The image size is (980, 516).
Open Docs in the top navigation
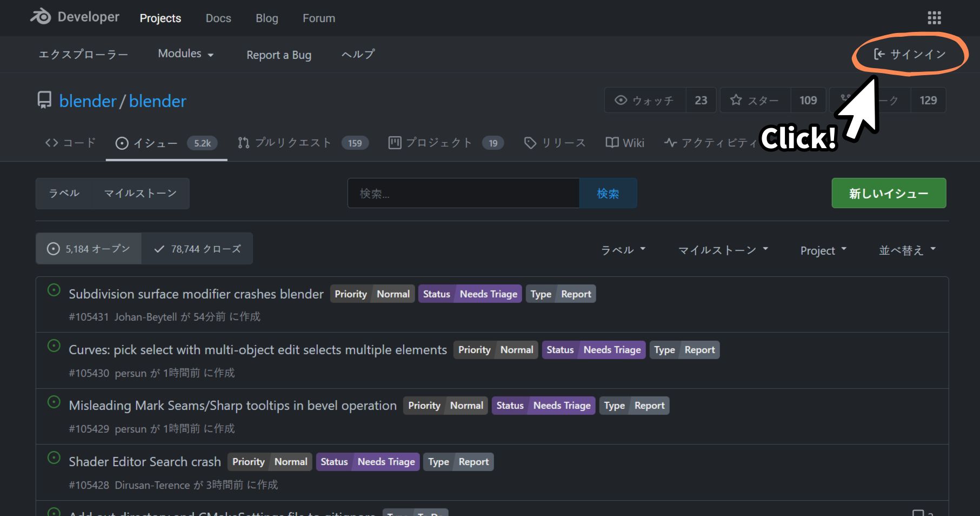[218, 18]
